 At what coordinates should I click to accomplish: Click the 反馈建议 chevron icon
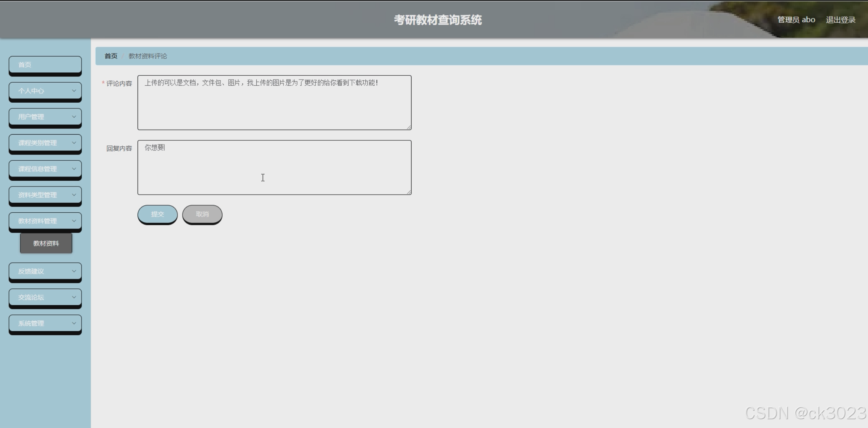coord(74,271)
